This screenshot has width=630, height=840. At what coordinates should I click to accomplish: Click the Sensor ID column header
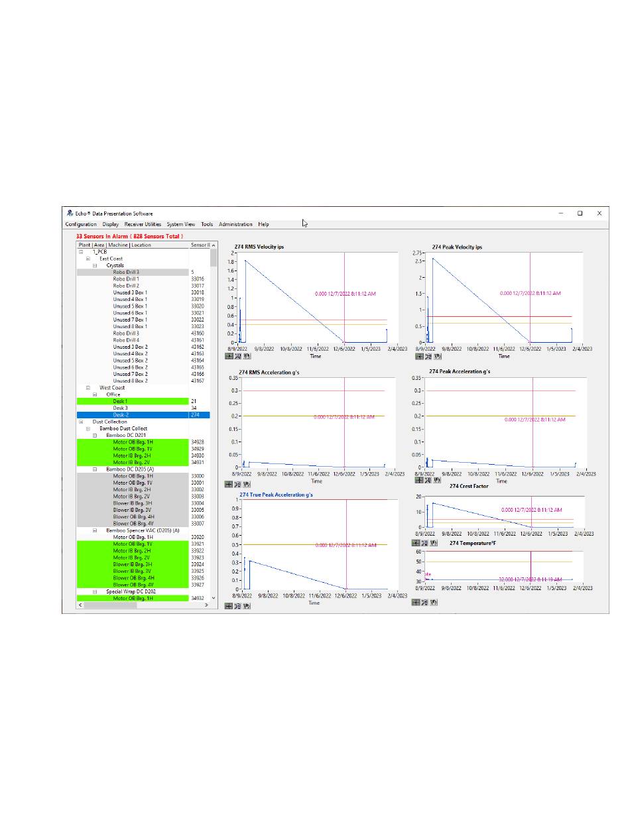coord(200,245)
